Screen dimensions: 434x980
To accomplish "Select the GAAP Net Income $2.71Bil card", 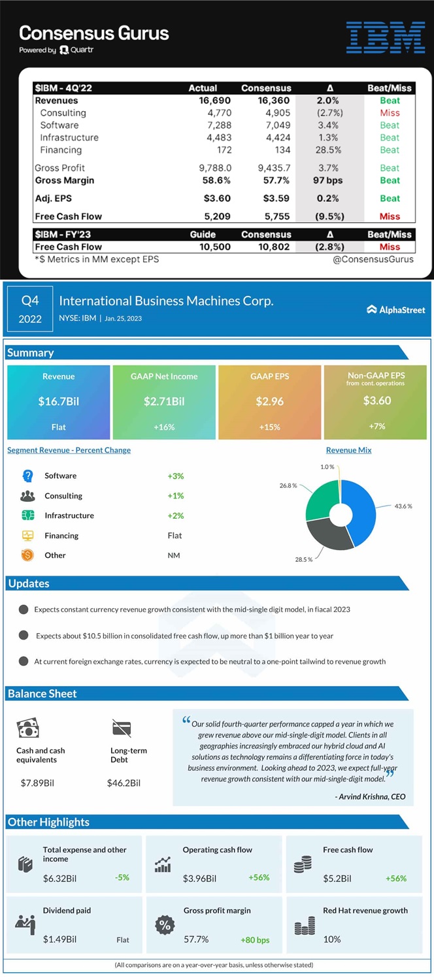I will pos(164,402).
